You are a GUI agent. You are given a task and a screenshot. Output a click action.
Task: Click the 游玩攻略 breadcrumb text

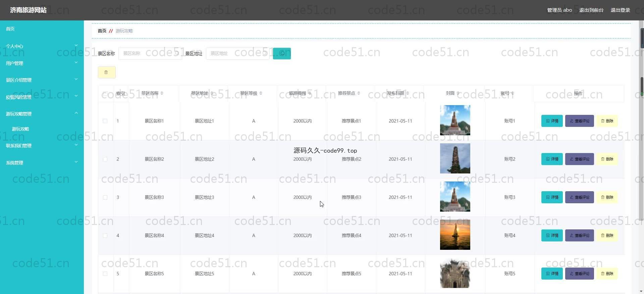tap(124, 31)
